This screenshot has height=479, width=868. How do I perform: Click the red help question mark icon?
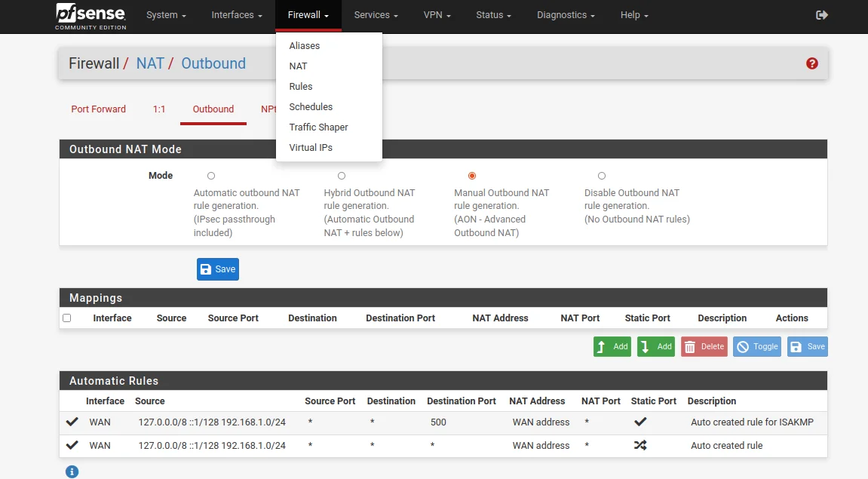[811, 63]
